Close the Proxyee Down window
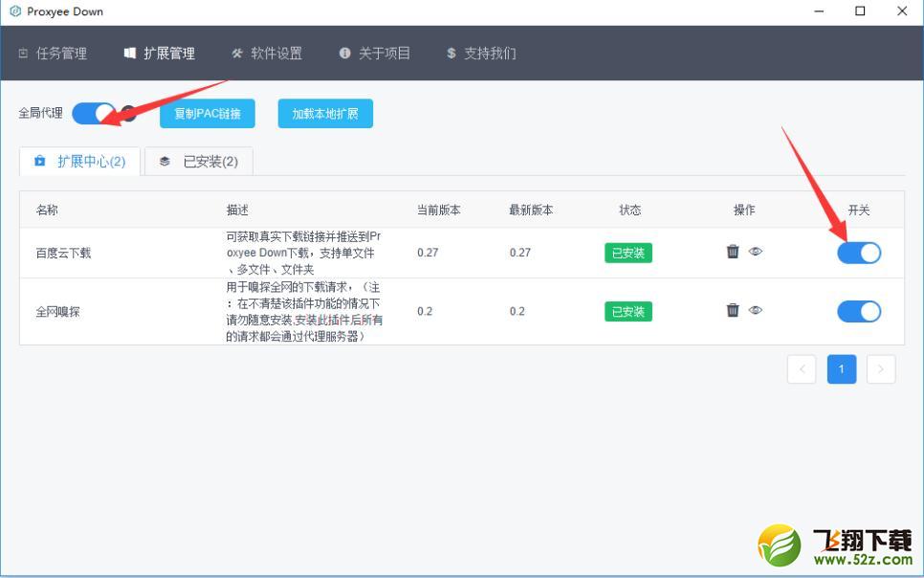This screenshot has height=578, width=924. tap(902, 11)
